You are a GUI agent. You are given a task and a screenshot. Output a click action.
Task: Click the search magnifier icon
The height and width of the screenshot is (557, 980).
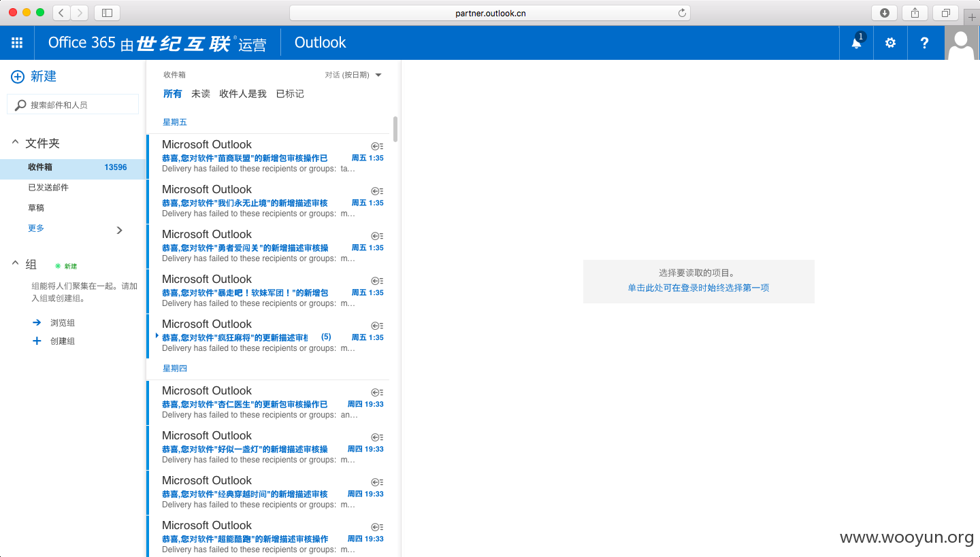pyautogui.click(x=20, y=105)
